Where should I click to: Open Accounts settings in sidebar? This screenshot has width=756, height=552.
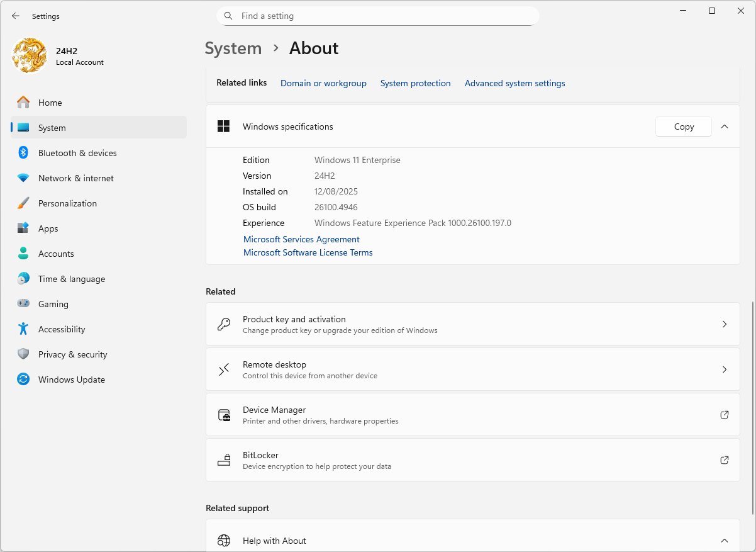coord(99,254)
